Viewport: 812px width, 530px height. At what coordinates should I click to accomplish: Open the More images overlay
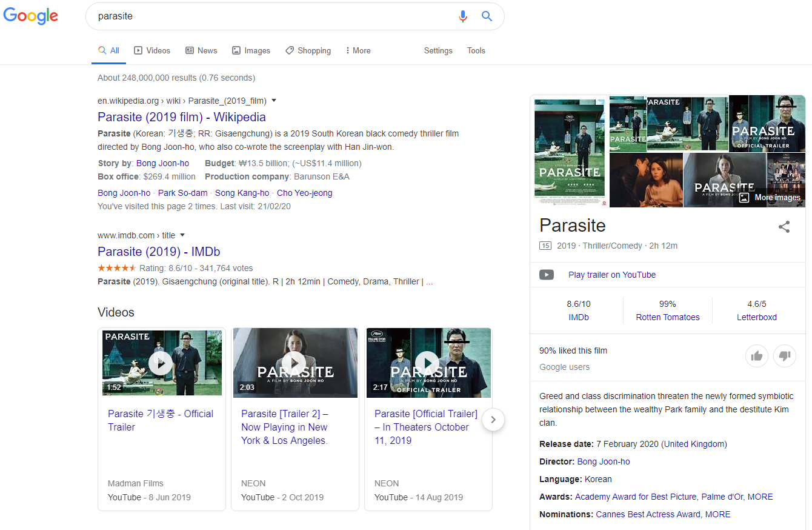click(x=770, y=197)
